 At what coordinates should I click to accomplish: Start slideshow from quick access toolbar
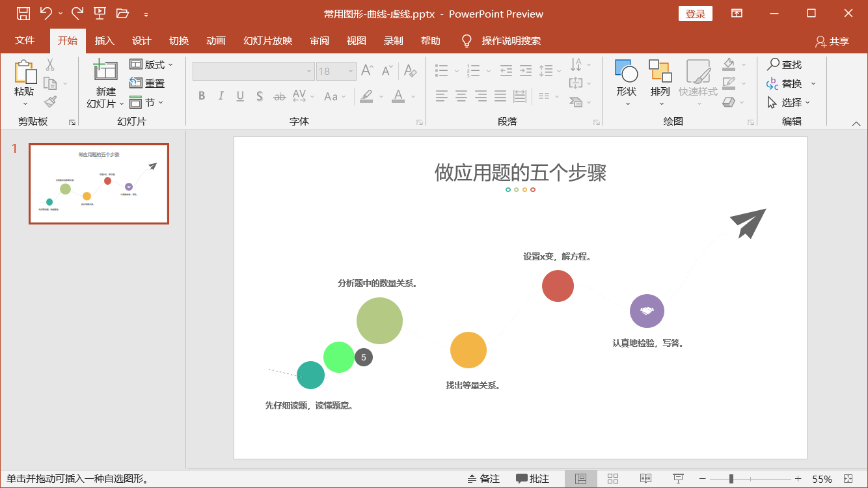(x=100, y=13)
